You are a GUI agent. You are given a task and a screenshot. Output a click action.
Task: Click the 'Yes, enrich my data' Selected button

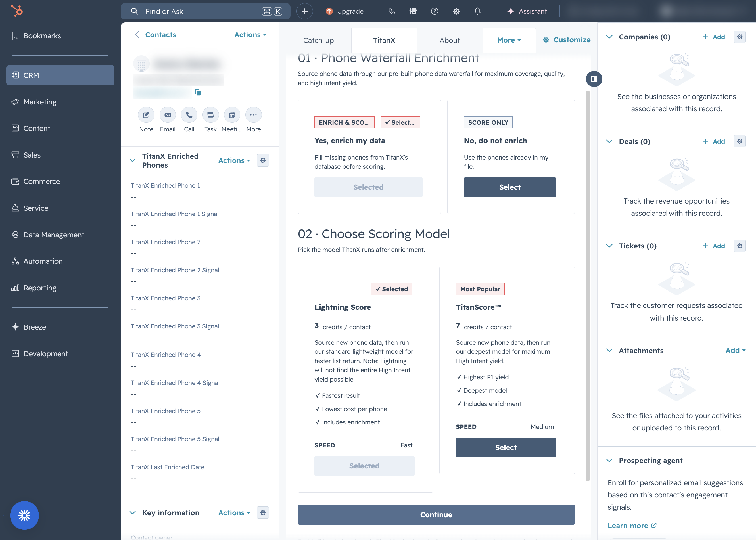pyautogui.click(x=368, y=187)
